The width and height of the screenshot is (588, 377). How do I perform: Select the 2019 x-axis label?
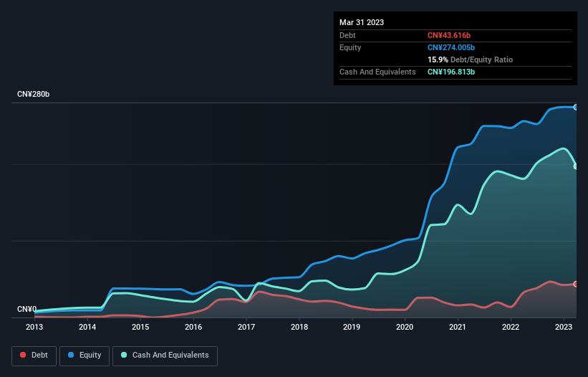point(352,327)
